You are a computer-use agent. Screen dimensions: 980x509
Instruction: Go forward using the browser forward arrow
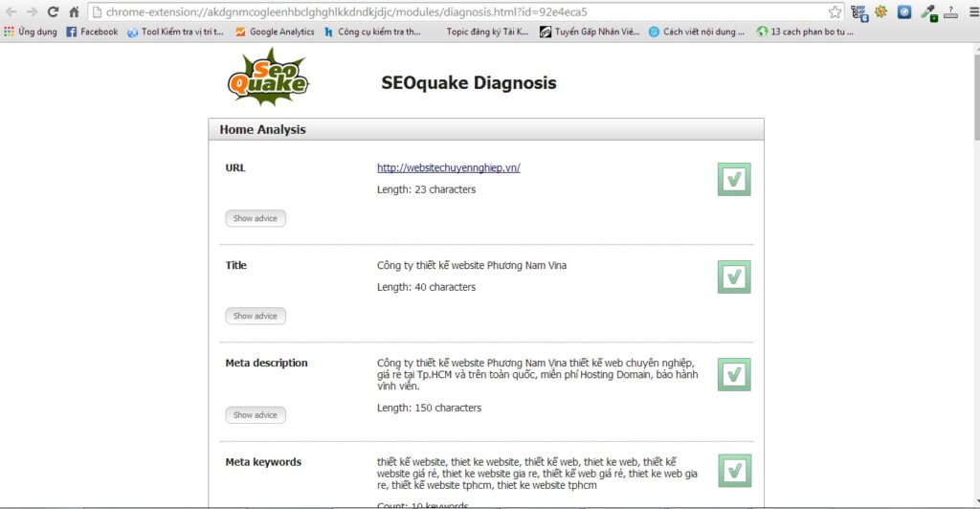pos(32,11)
